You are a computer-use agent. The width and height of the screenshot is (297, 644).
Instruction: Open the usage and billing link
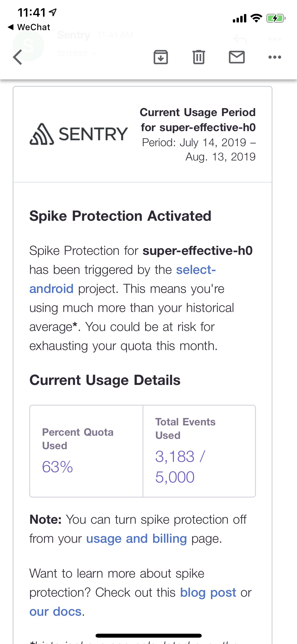pos(136,539)
